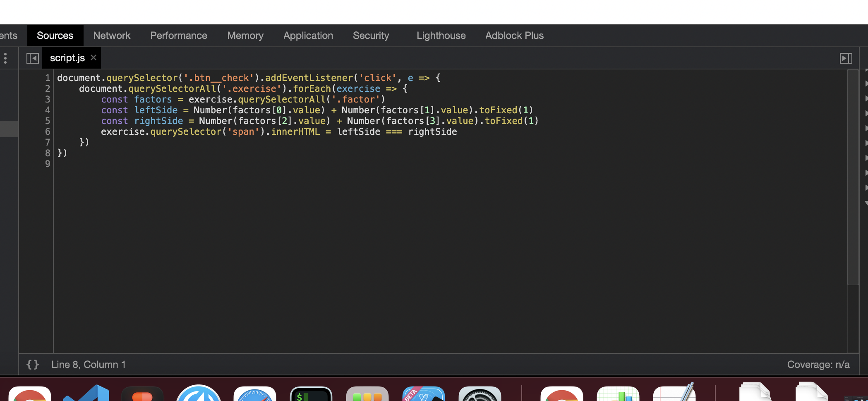Show the debugger sidebar panel icon
This screenshot has width=868, height=401.
coord(846,58)
